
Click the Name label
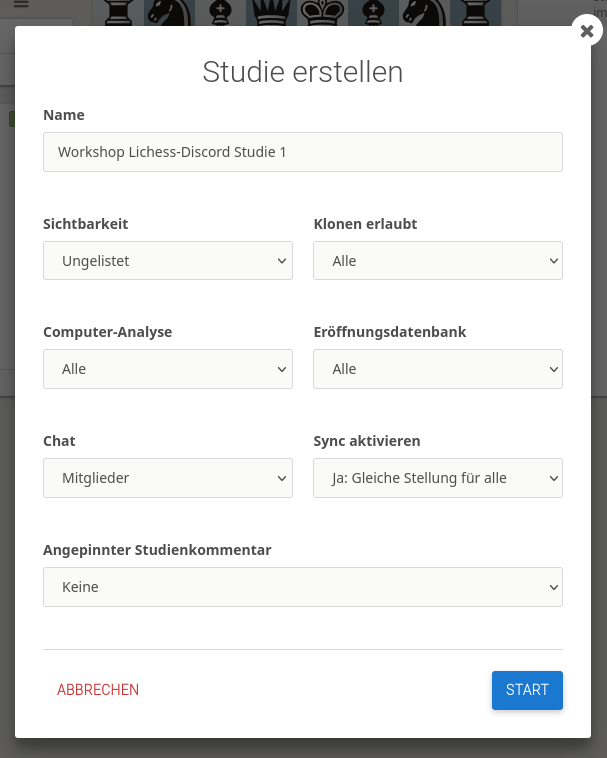(64, 115)
